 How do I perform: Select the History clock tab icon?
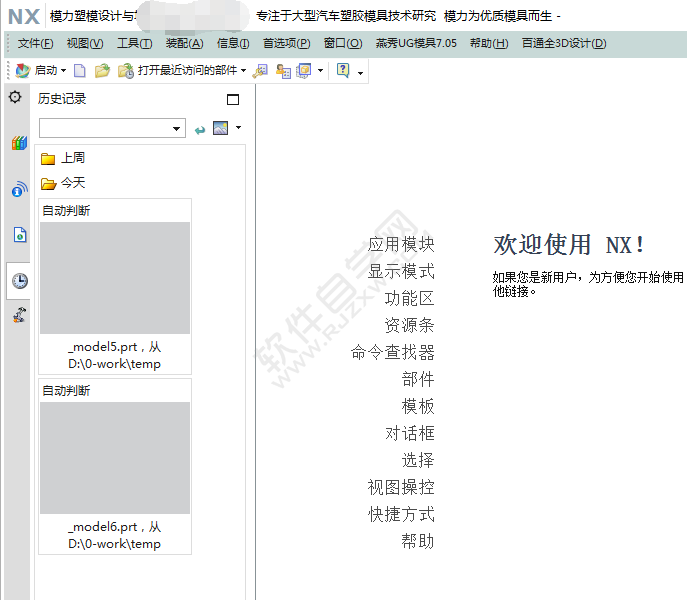(x=20, y=281)
